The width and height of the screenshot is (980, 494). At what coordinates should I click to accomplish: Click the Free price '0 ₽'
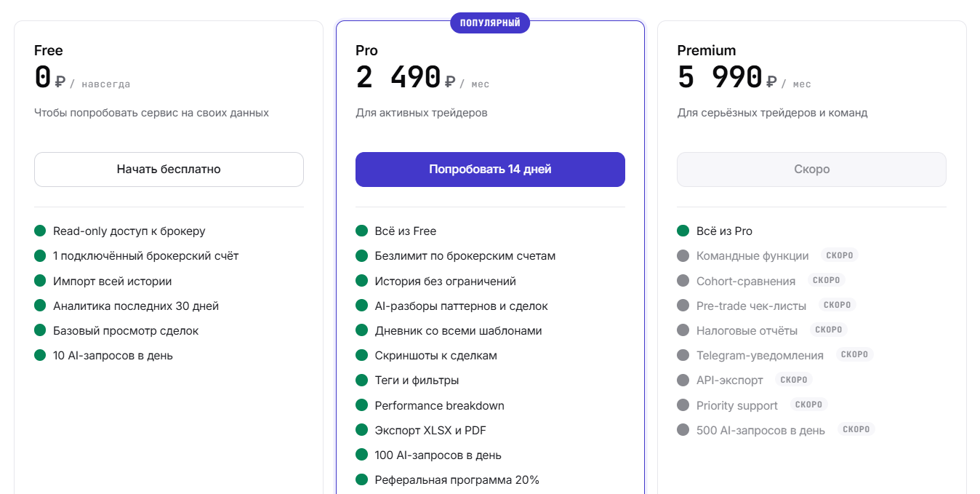pyautogui.click(x=50, y=78)
